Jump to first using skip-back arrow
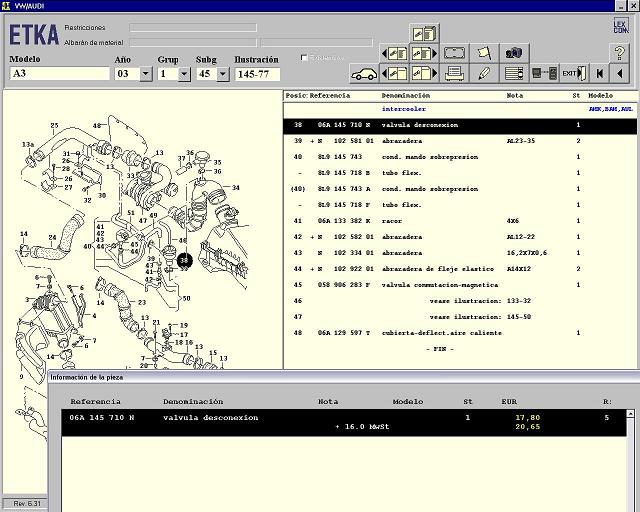Screen dimensions: 640x512 (x=599, y=74)
